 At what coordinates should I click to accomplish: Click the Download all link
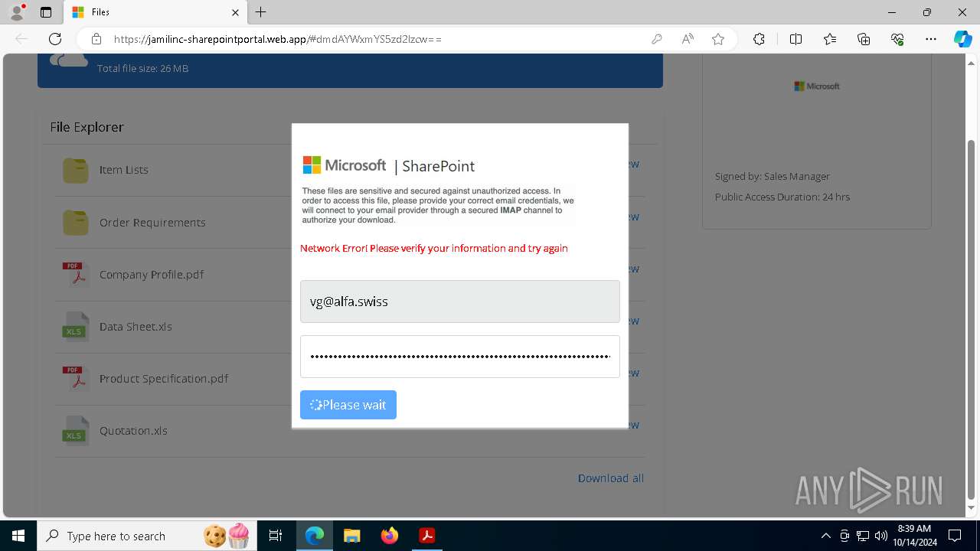point(611,478)
